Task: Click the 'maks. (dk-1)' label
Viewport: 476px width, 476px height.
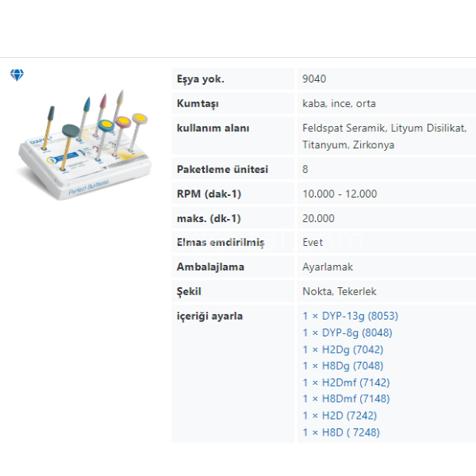Action: tap(209, 218)
